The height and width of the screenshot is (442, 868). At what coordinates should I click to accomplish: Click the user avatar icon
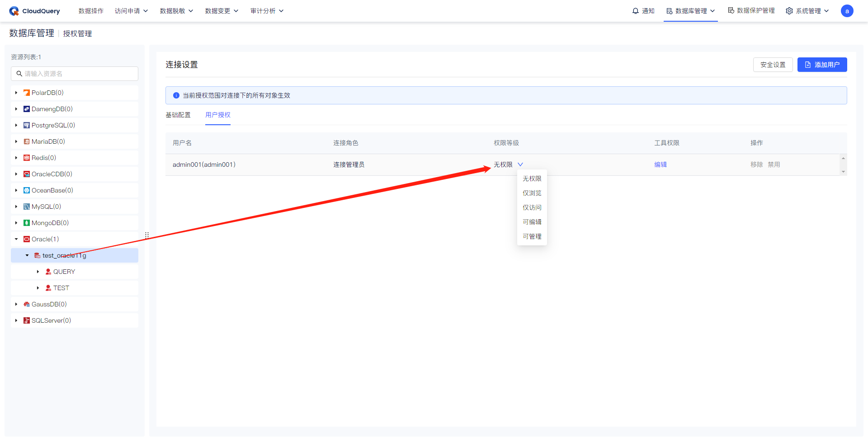(847, 11)
